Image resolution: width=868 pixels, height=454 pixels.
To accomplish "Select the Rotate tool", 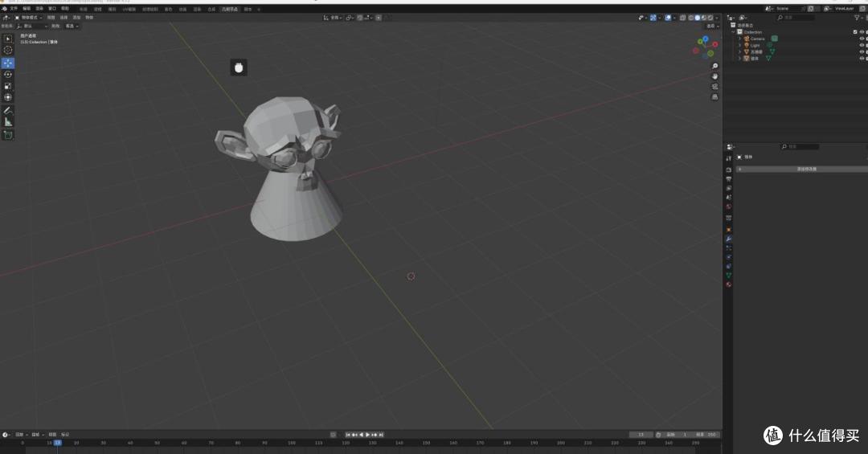I will point(8,74).
